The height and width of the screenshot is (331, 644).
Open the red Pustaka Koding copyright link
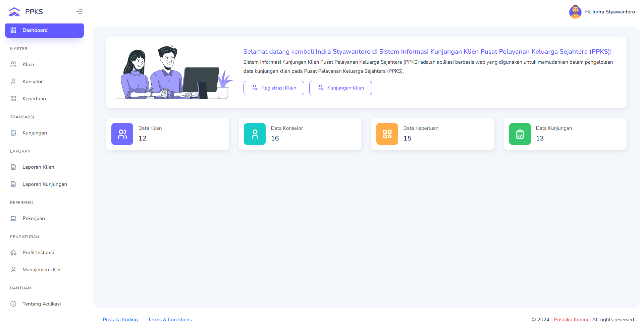click(572, 320)
